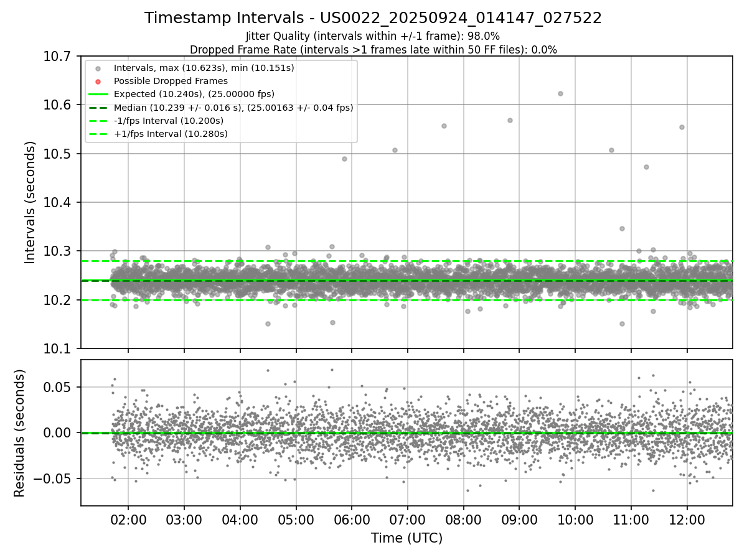Click the 10.4 y-axis tick label
747x560 pixels.
(x=58, y=203)
